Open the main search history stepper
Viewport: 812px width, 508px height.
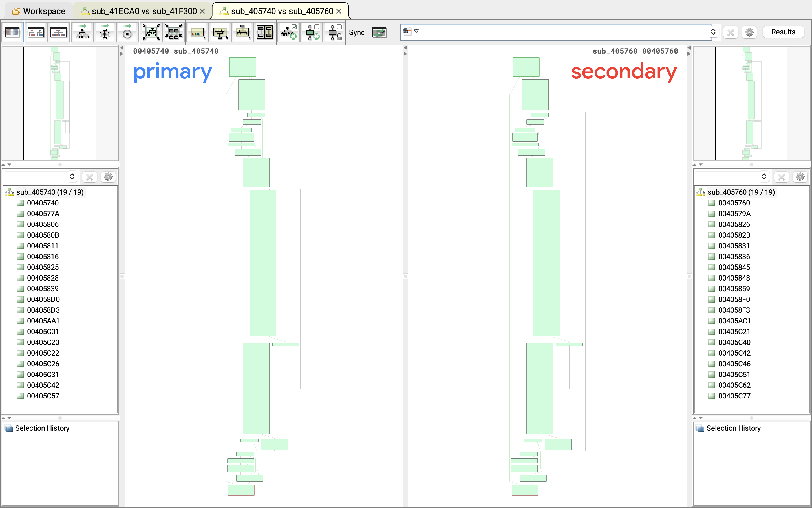(713, 32)
